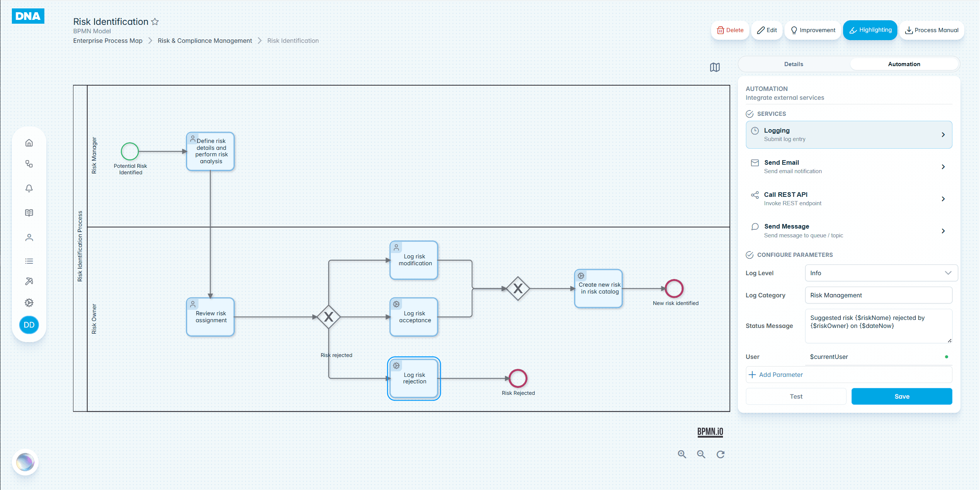Image resolution: width=980 pixels, height=490 pixels.
Task: Toggle the minimap icon above diagram
Action: 715,67
